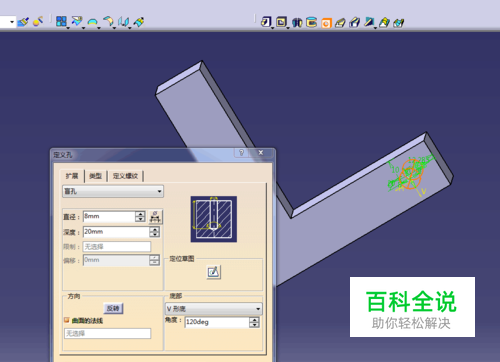The width and height of the screenshot is (500, 362).
Task: Select the Rib tool
Action: pyautogui.click(x=340, y=23)
